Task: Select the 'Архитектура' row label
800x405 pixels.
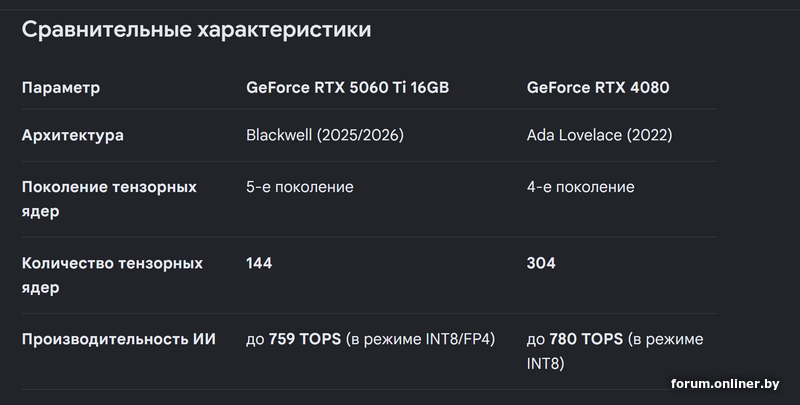Action: [x=72, y=136]
